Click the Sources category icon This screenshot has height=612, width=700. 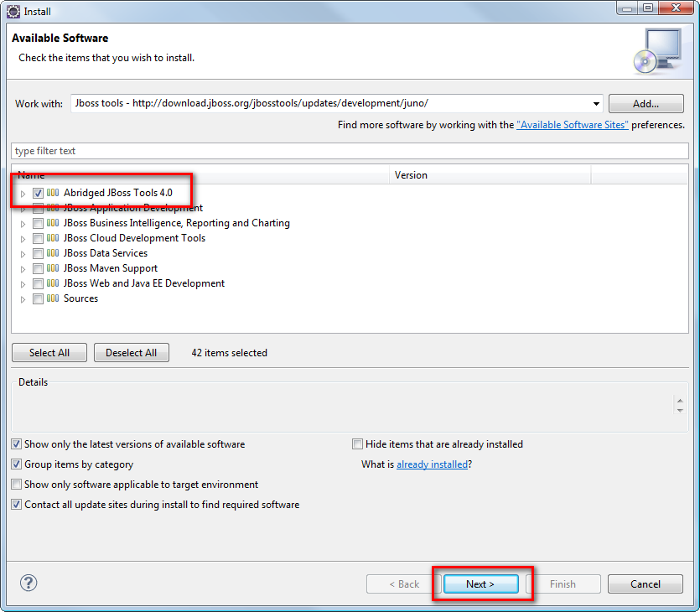coord(53,298)
